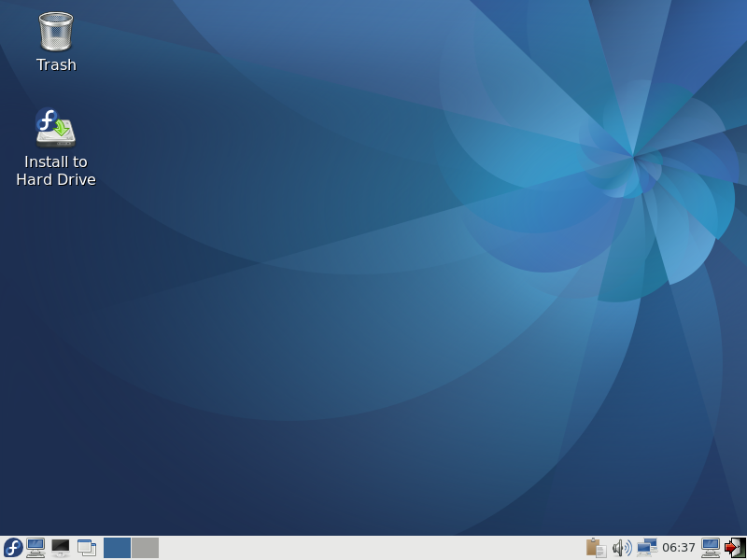The width and height of the screenshot is (747, 560).
Task: Switch to the first workspace (blue)
Action: point(117,548)
